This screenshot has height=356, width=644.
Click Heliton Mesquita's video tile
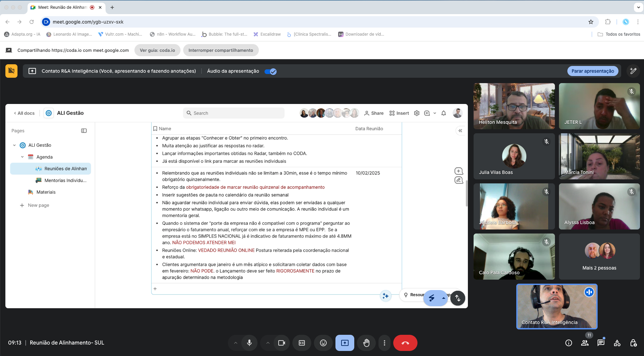tap(514, 106)
